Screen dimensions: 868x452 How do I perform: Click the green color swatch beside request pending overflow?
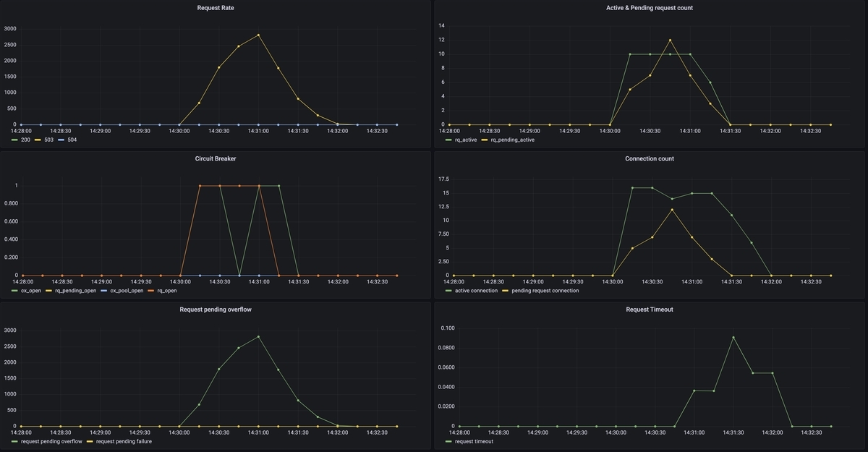(x=15, y=441)
